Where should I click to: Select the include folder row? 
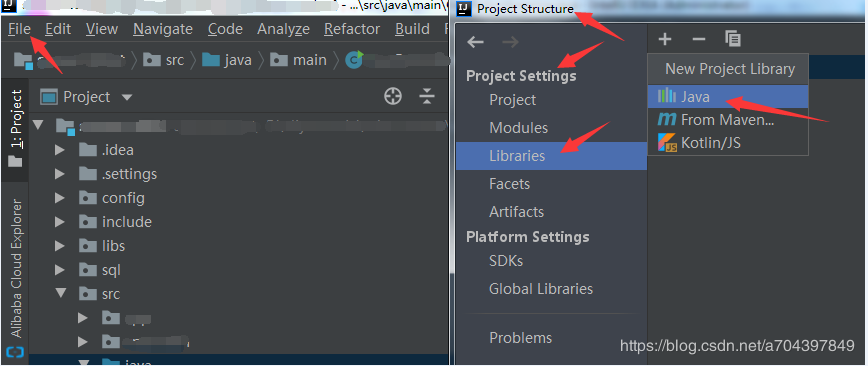click(239, 222)
